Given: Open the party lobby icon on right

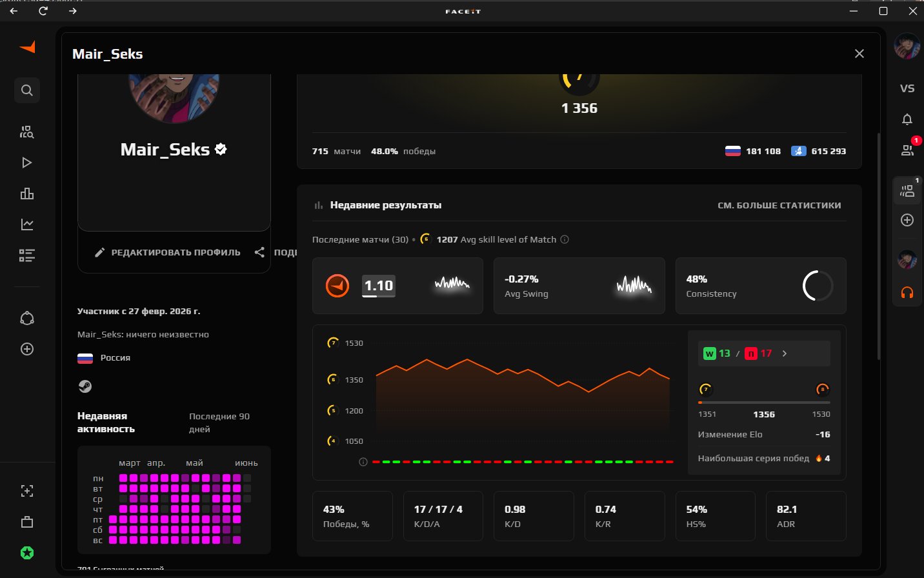Looking at the screenshot, I should (907, 191).
